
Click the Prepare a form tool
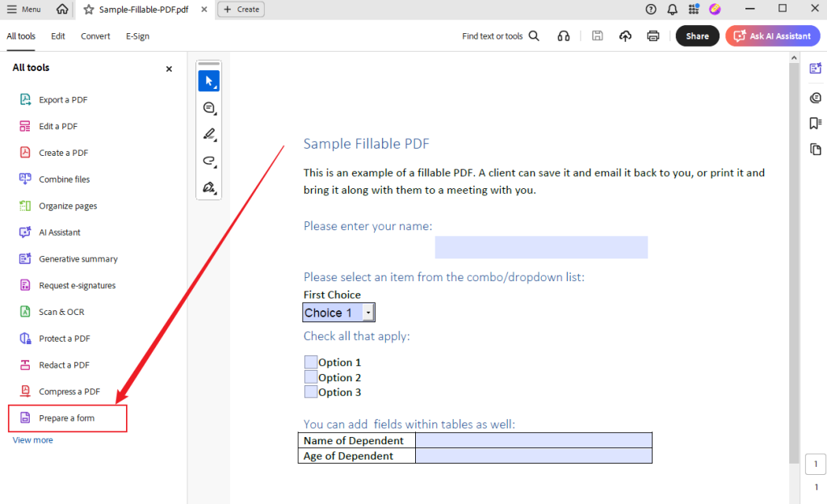pos(66,418)
